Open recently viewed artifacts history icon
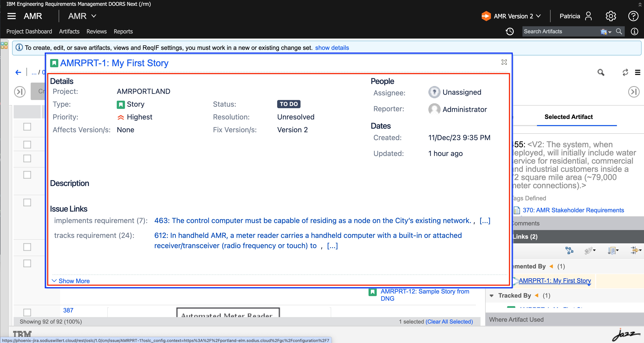Viewport: 644px width, 343px height. 510,32
